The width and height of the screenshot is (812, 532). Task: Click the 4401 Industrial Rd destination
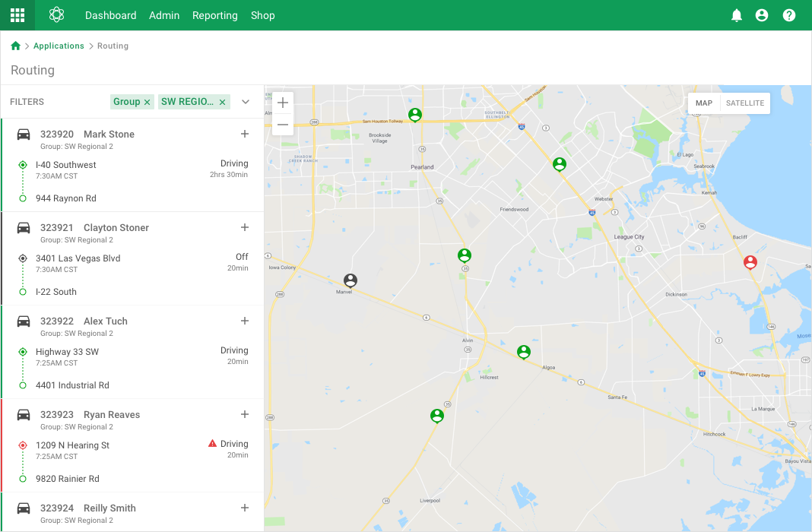(72, 385)
